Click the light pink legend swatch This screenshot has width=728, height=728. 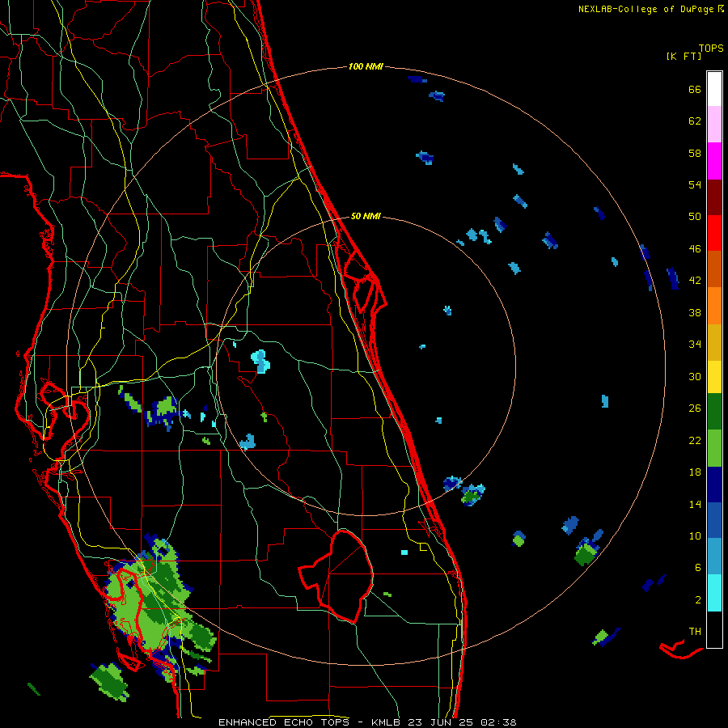coord(714,125)
